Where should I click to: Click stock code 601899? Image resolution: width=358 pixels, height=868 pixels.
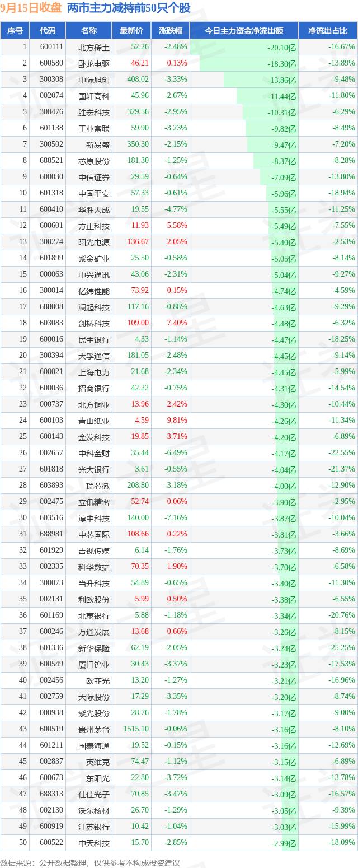click(x=51, y=258)
